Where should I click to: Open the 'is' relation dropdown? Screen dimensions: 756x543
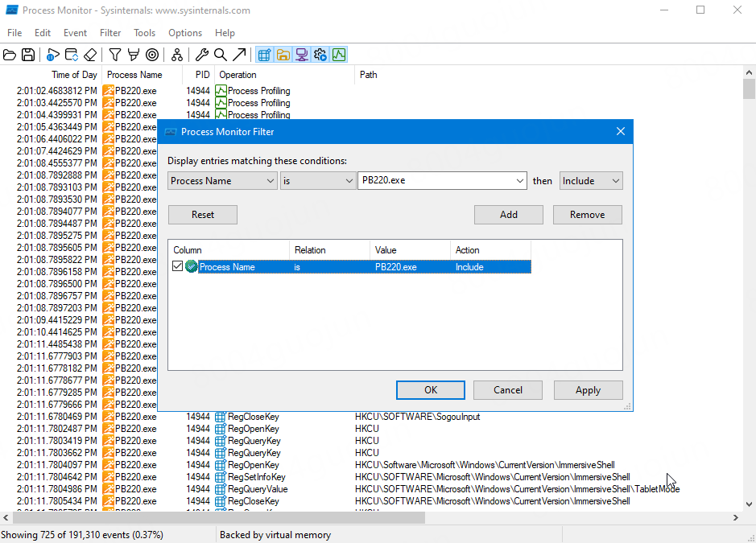coord(318,181)
